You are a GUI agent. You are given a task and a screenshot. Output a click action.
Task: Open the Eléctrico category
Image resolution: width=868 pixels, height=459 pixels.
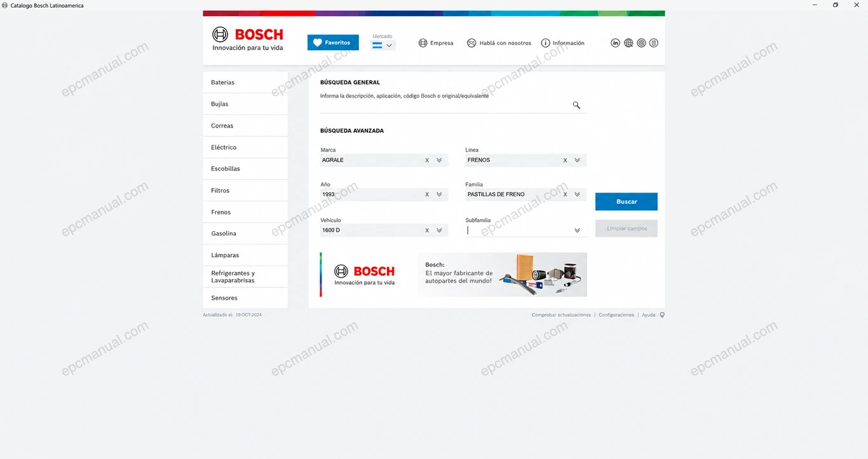point(245,147)
